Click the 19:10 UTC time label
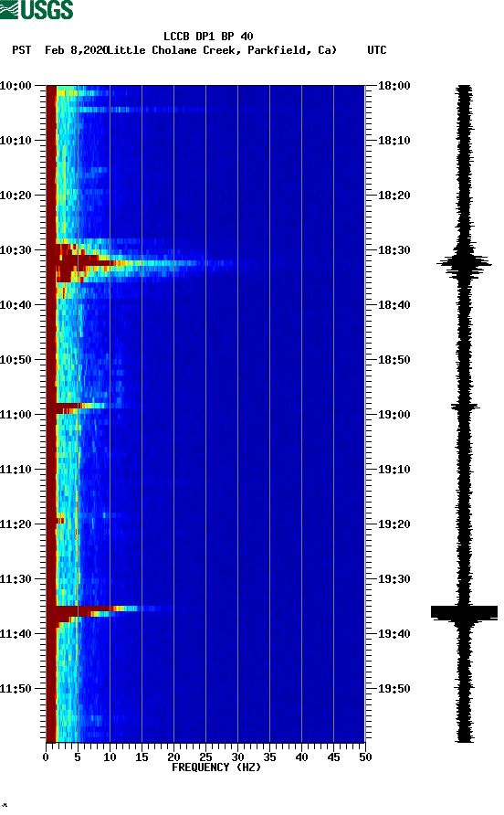 pyautogui.click(x=394, y=470)
